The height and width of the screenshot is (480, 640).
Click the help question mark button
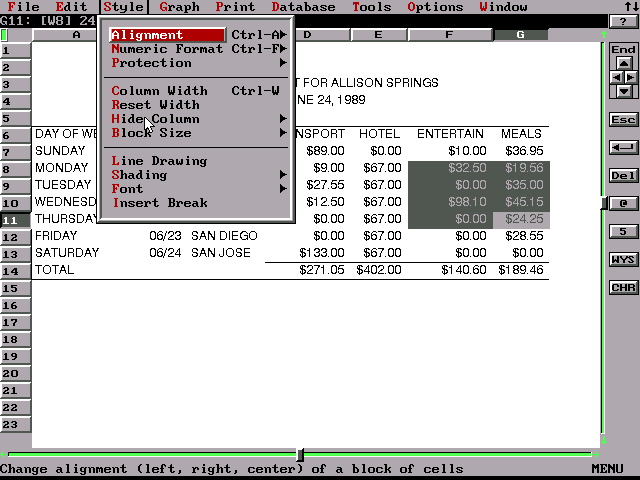623,21
